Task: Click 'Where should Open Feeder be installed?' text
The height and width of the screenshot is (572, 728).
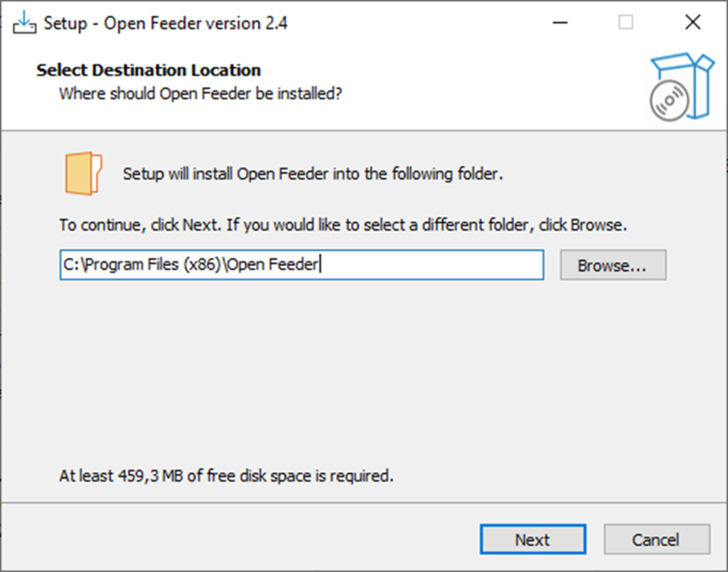Action: coord(200,93)
